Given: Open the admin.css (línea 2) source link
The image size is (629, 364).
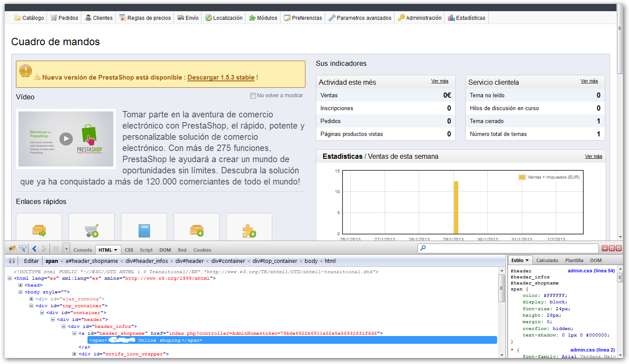Looking at the screenshot, I should (593, 350).
